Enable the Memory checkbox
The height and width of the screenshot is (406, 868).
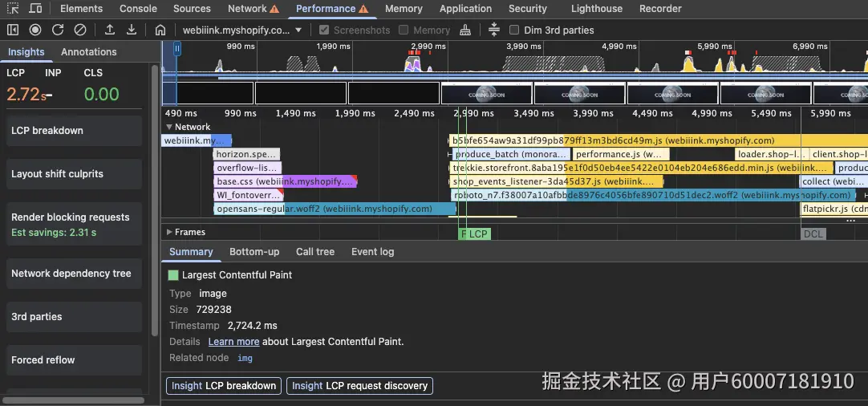pos(404,30)
